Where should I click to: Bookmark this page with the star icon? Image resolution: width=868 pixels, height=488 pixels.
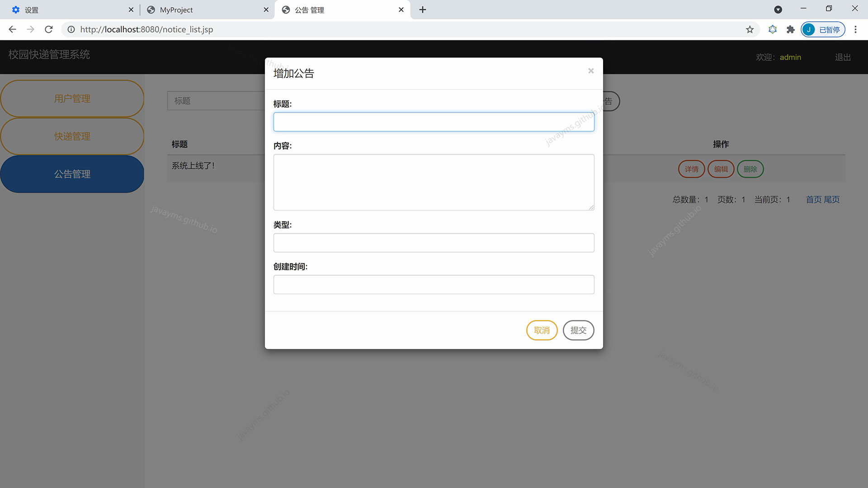coord(750,29)
